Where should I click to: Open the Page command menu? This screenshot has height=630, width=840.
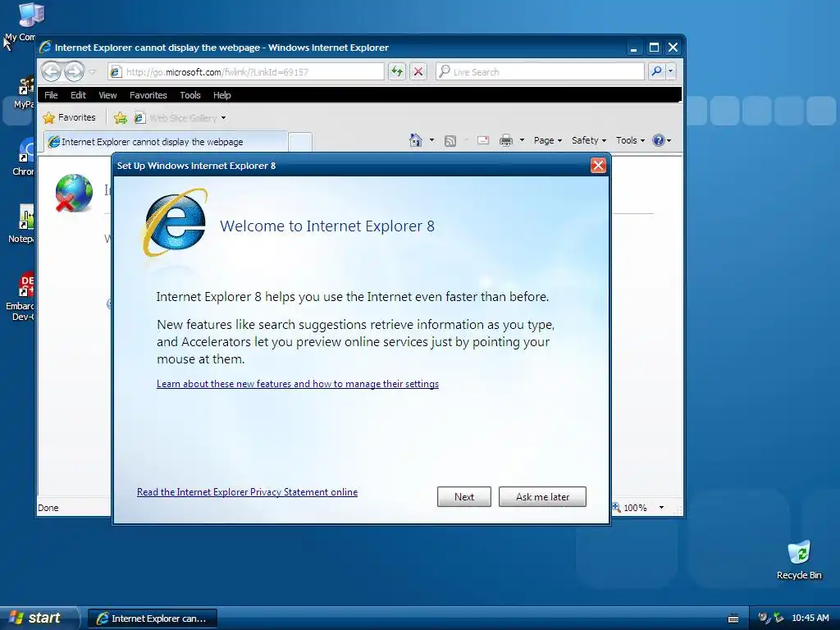[x=547, y=140]
